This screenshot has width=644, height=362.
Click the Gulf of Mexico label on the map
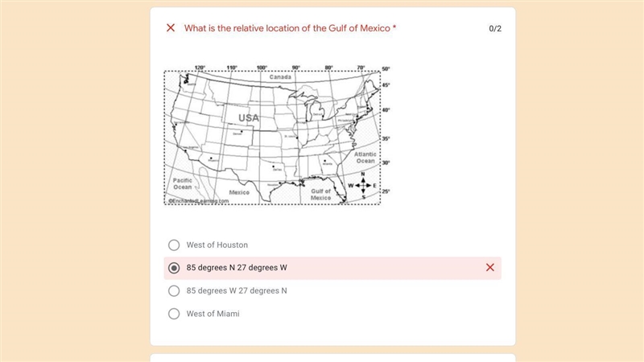coord(320,195)
